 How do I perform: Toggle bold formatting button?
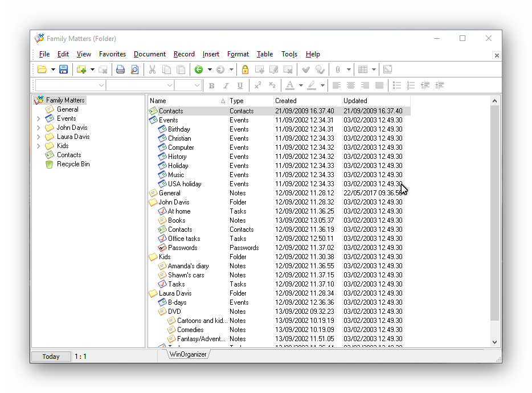[212, 85]
